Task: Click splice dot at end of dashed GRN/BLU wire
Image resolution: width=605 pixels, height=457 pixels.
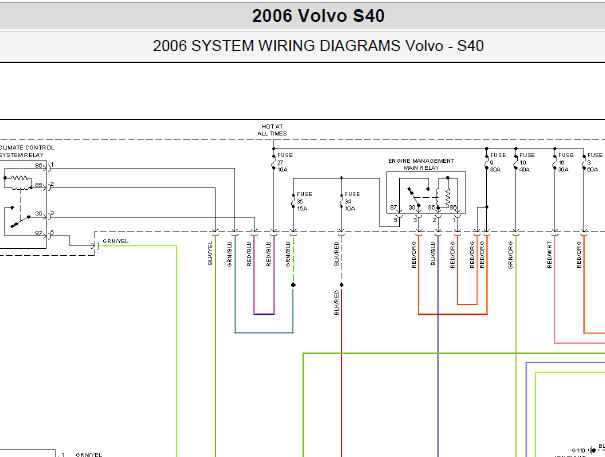Action: coord(293,285)
